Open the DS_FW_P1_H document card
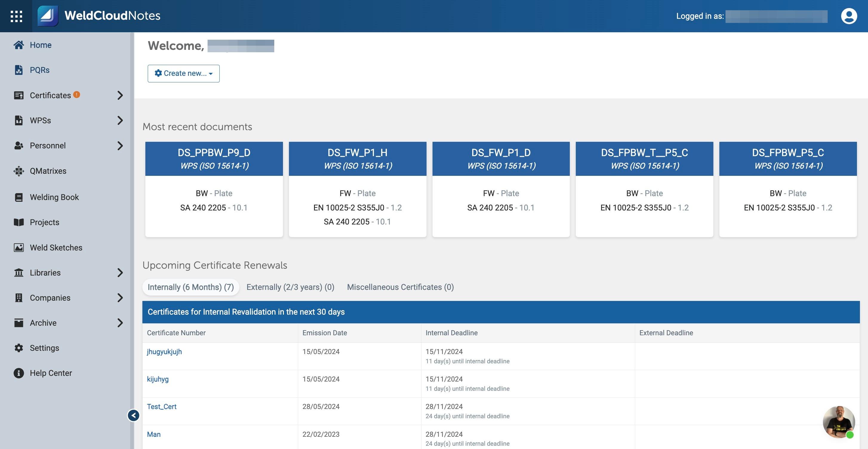Image resolution: width=868 pixels, height=449 pixels. point(358,190)
